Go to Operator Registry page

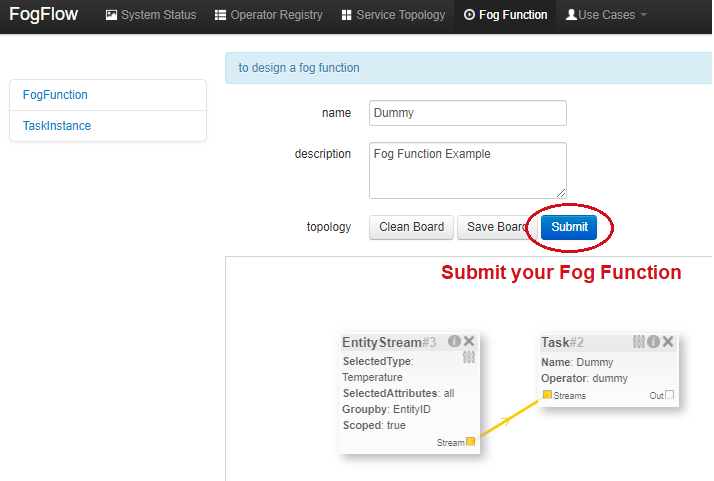269,15
